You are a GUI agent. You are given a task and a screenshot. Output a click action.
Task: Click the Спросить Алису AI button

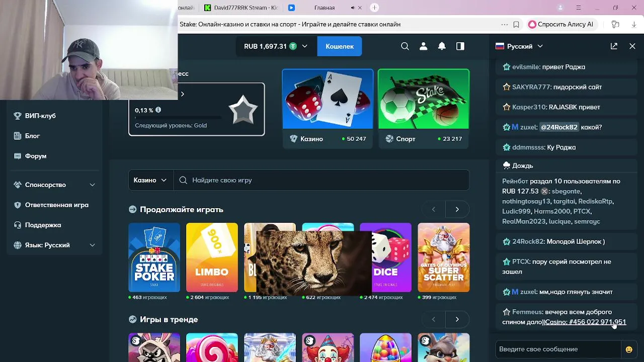(561, 24)
